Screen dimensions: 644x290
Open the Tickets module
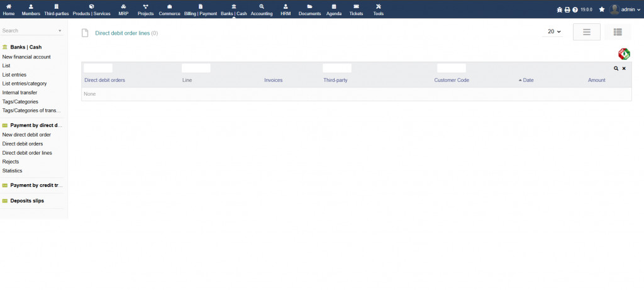coord(356,9)
